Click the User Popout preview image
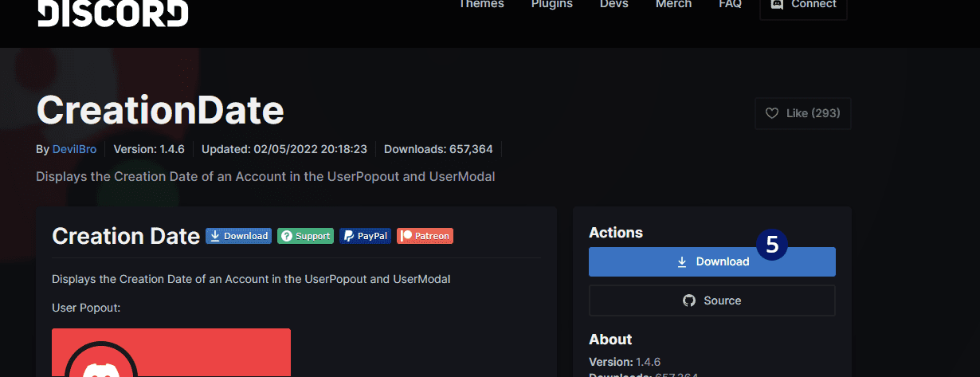Viewport: 980px width, 377px height. click(x=171, y=352)
